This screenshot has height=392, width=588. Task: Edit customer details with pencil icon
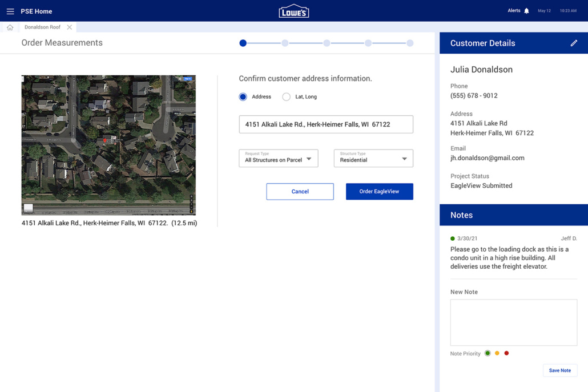coord(574,43)
